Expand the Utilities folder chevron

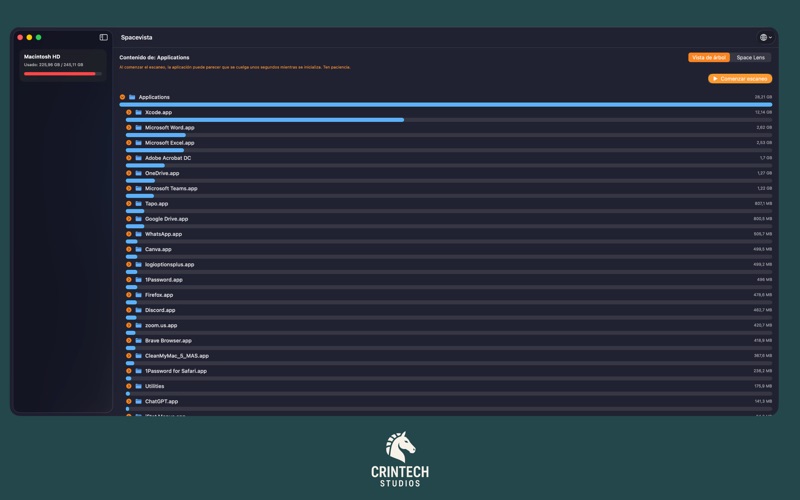pyautogui.click(x=129, y=386)
